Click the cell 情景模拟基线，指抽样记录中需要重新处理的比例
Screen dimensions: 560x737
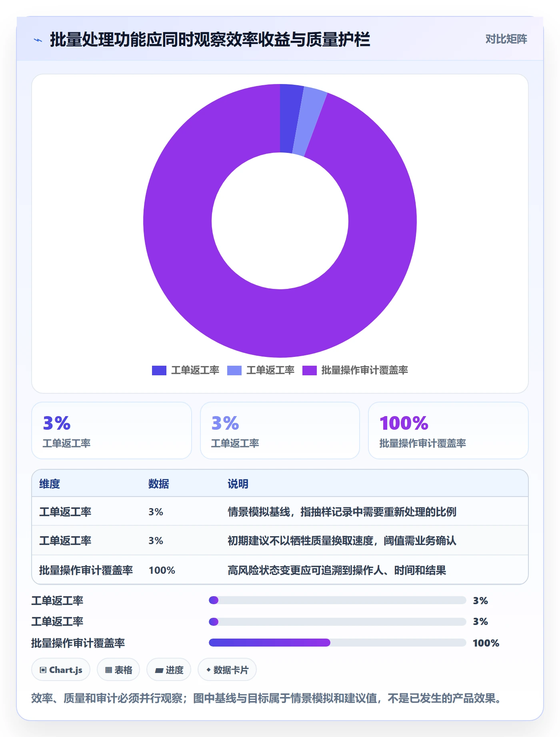(342, 512)
